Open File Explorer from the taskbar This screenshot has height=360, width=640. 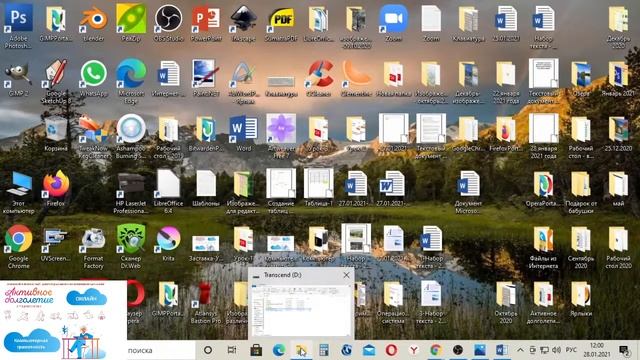click(301, 350)
